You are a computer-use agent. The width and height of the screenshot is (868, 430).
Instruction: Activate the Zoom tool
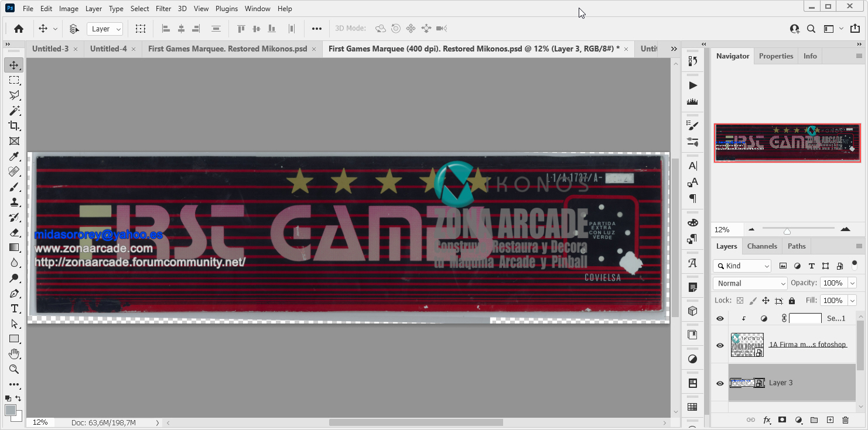tap(14, 369)
